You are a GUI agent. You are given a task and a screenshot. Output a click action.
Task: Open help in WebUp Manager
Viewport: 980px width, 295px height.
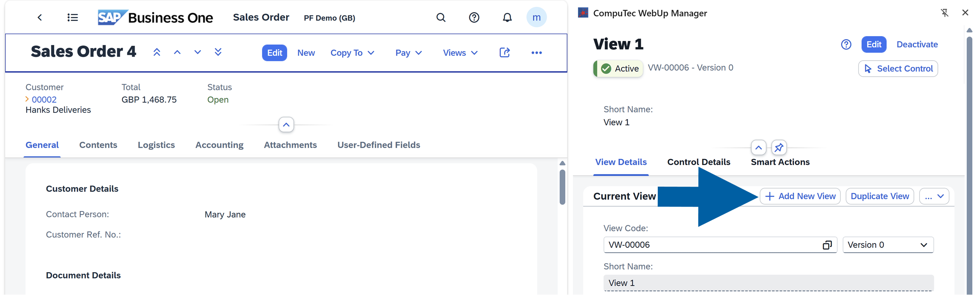pos(846,45)
